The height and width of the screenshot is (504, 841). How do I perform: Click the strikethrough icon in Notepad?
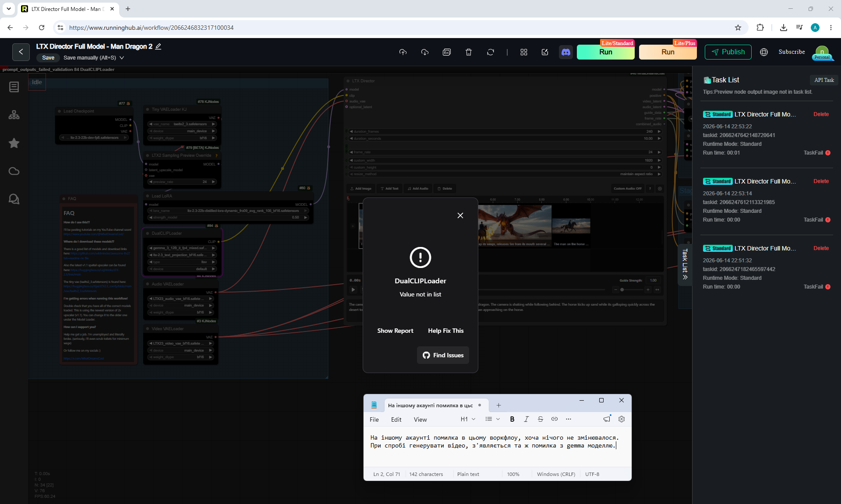[540, 419]
